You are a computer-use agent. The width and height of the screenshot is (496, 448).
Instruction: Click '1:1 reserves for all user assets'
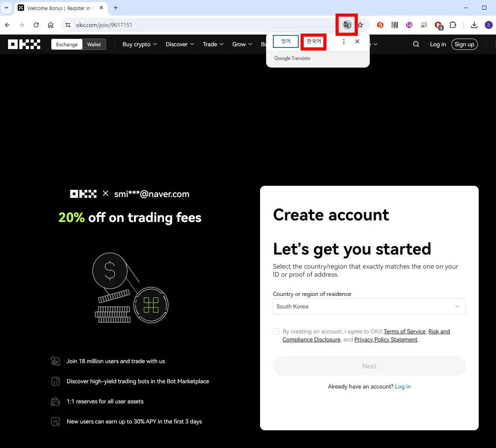coord(105,401)
